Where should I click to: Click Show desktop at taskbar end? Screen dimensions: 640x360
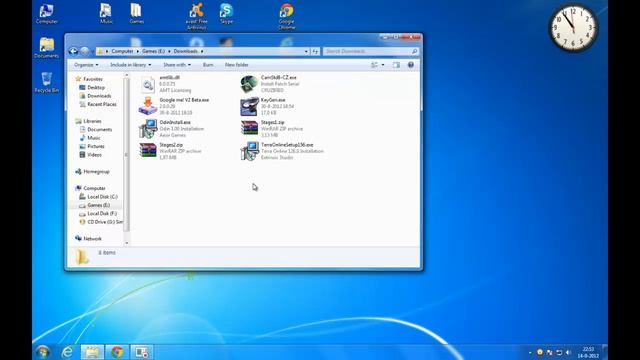point(605,352)
